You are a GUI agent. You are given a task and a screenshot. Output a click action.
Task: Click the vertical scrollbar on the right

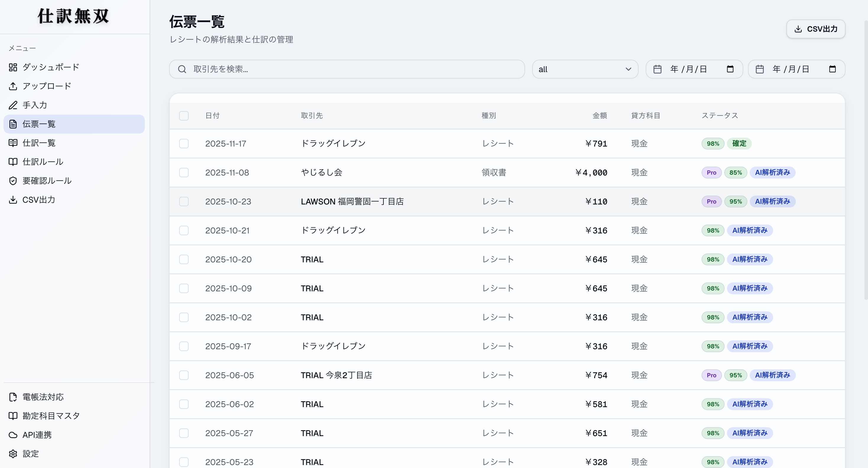pyautogui.click(x=866, y=160)
